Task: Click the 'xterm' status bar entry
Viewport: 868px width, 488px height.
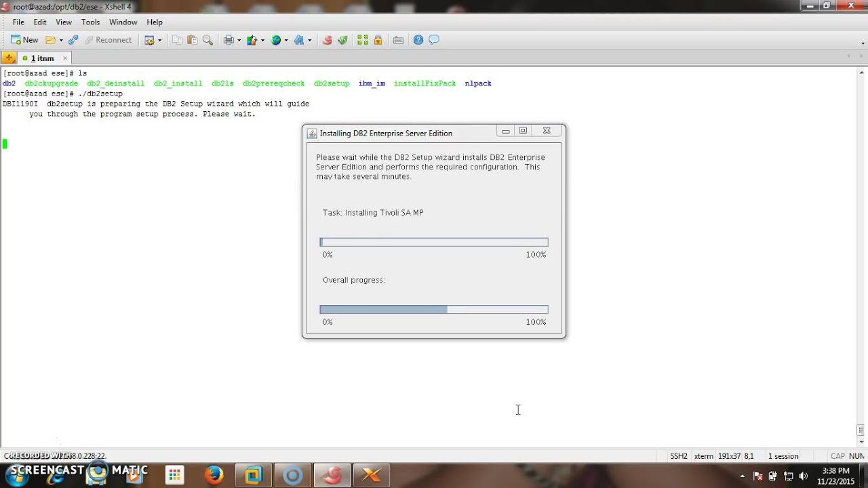Action: [704, 456]
